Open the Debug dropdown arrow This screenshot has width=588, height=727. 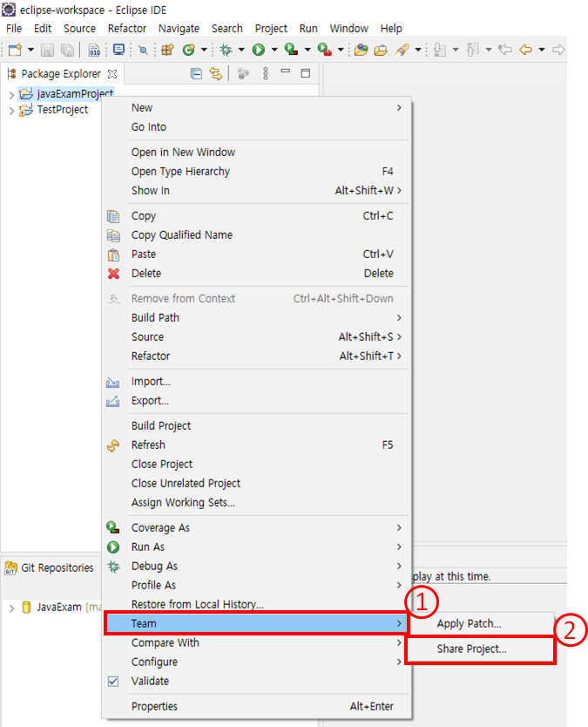[x=241, y=50]
